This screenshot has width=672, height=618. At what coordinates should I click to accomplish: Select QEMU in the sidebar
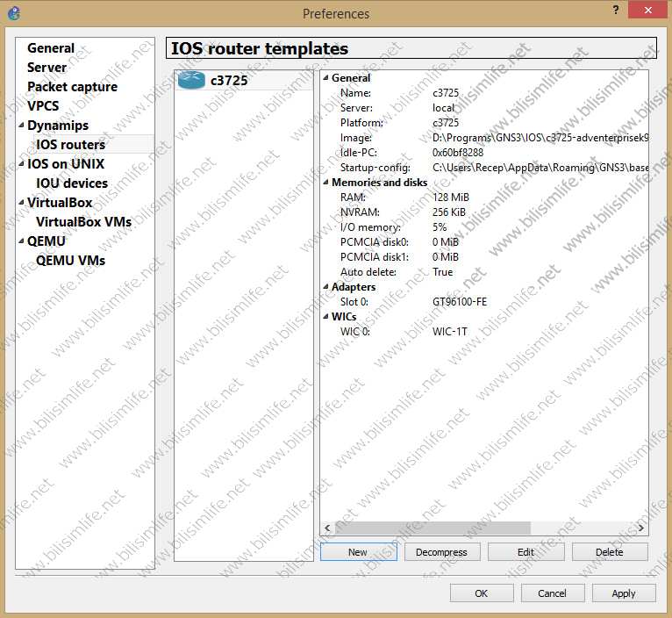[x=46, y=241]
